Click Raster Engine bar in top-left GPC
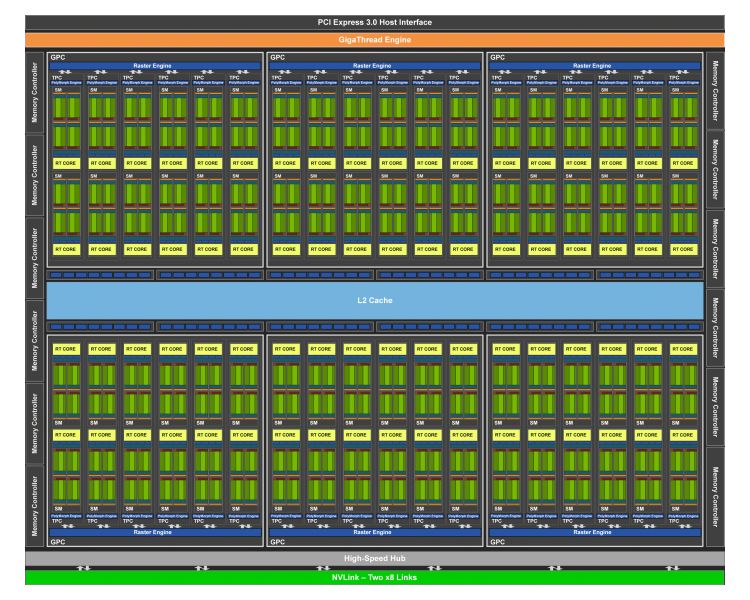750x600 pixels. click(x=154, y=65)
